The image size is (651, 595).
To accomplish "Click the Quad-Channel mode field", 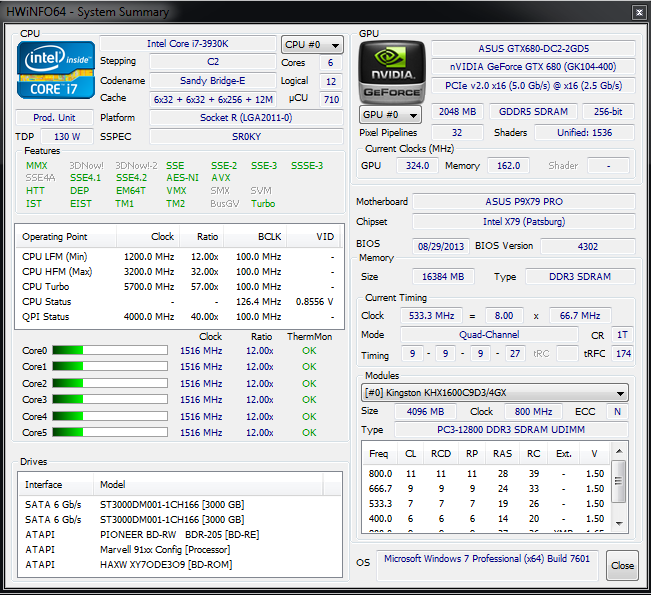I will click(489, 335).
